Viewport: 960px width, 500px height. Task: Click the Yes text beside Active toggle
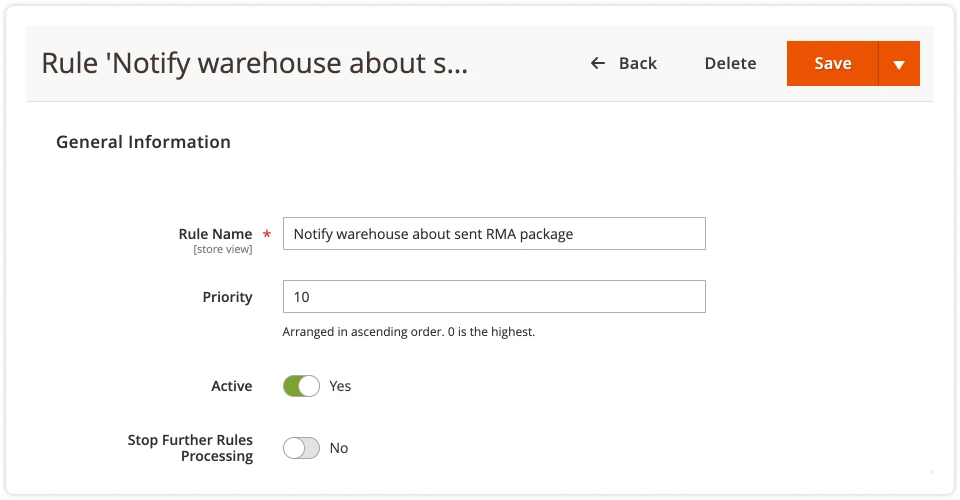coord(340,386)
